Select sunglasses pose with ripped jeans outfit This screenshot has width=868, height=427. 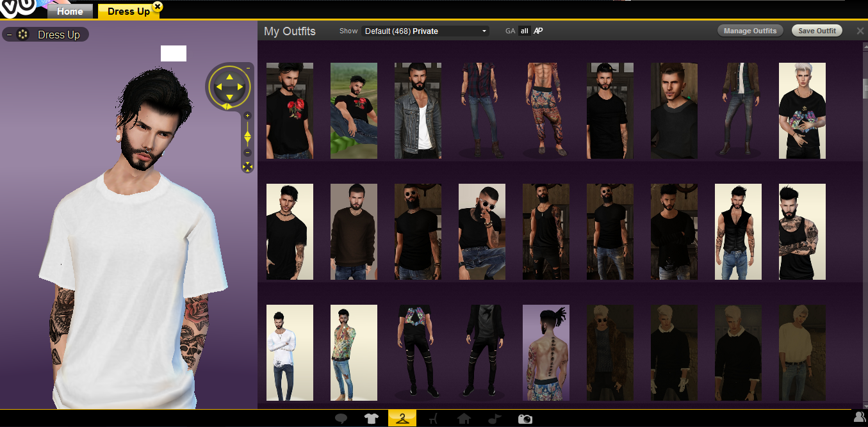tap(482, 232)
